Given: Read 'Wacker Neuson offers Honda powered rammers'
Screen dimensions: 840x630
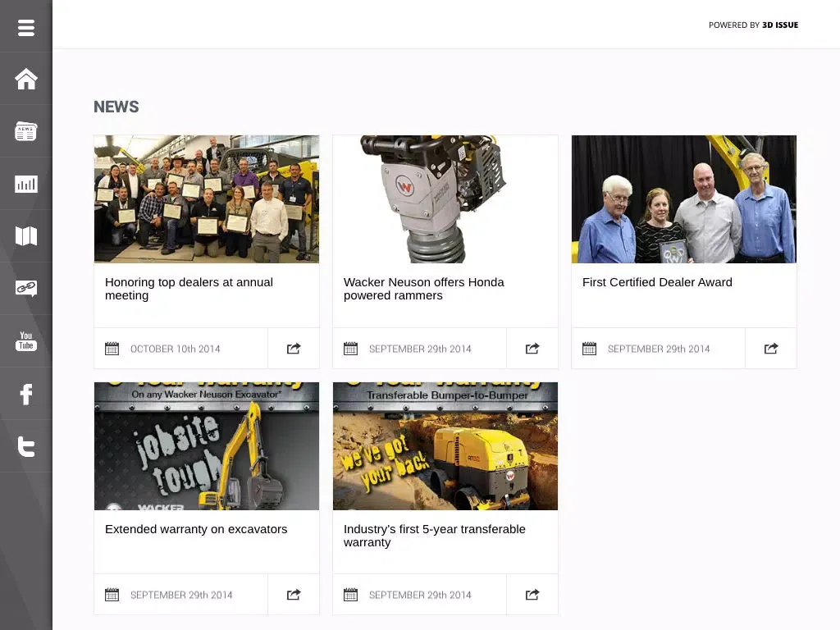Looking at the screenshot, I should [424, 289].
